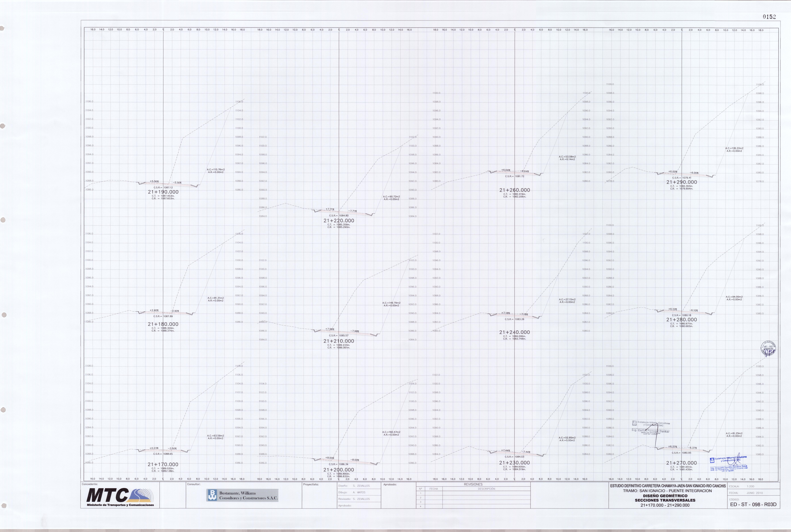Viewport: 791px width, 532px height.
Task: Click subgrade elevation C.S.R.= 1079.41
Action: click(x=682, y=178)
